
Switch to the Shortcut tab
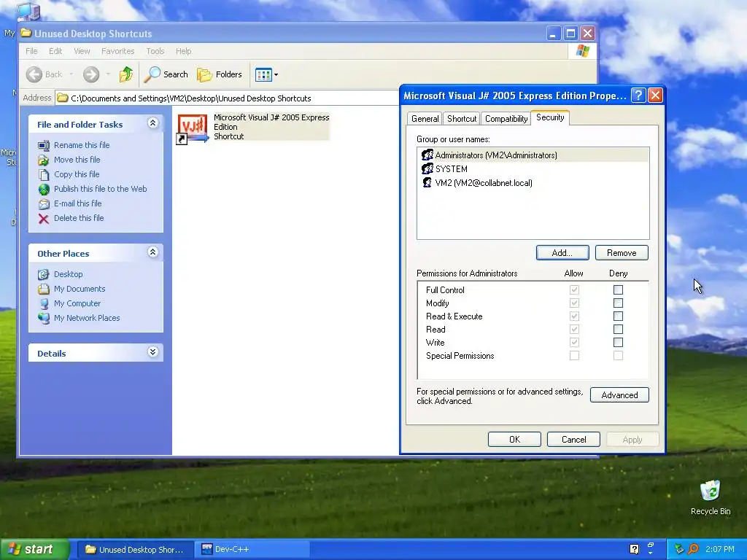(x=462, y=119)
